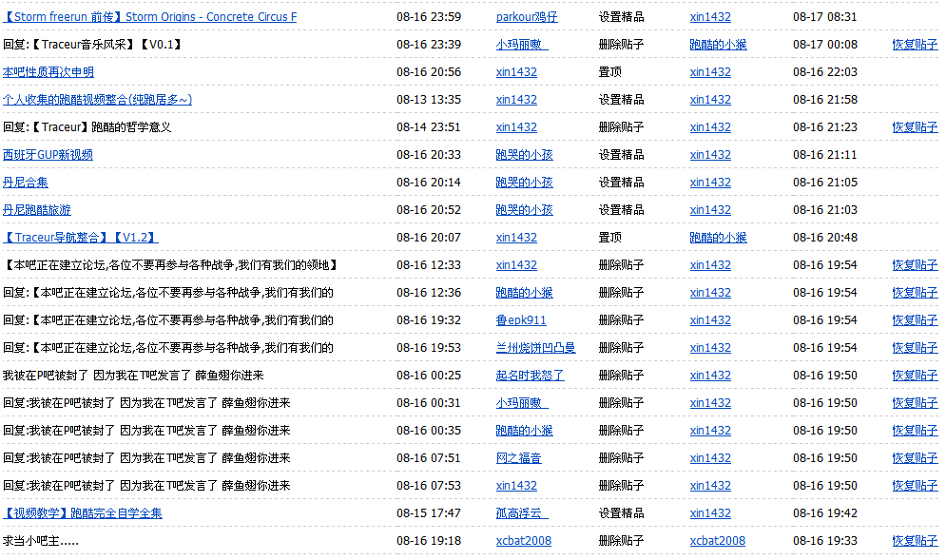Image resolution: width=946 pixels, height=560 pixels.
Task: Restore the post by 起名时我怒了
Action: (x=915, y=376)
